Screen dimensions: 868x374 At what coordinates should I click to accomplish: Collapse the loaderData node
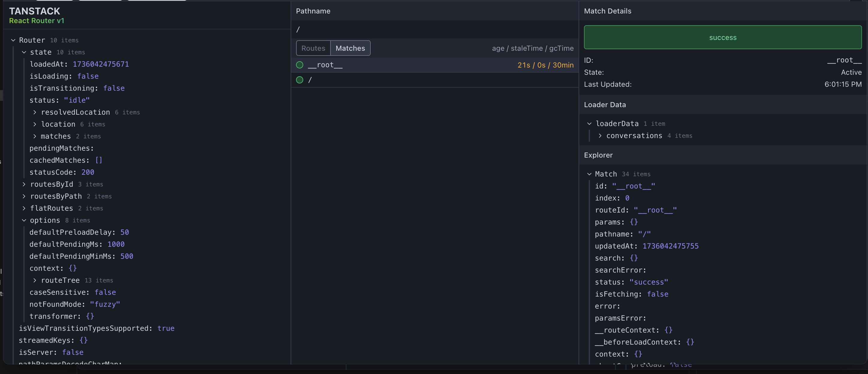589,124
